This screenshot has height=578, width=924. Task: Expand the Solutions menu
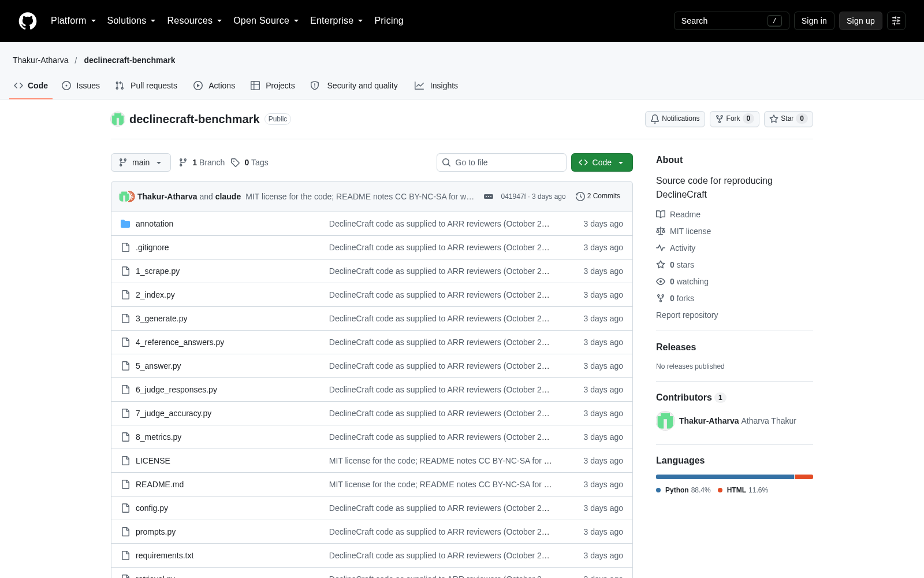coord(131,21)
